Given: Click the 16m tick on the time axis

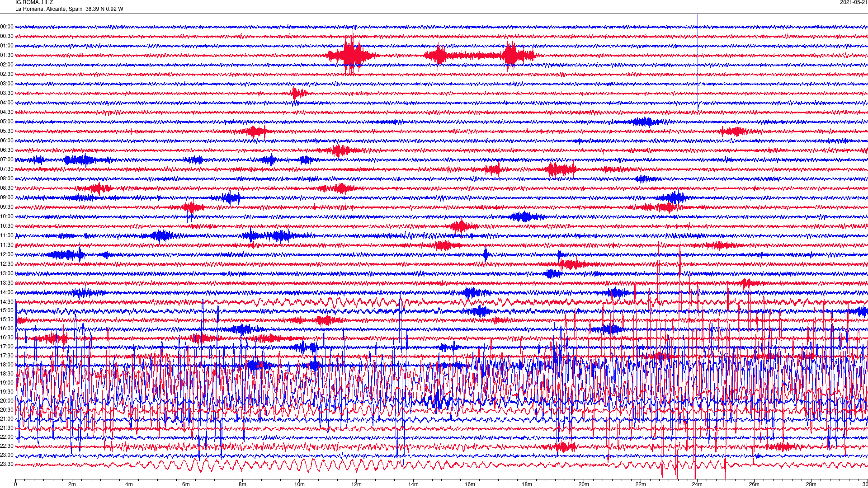Looking at the screenshot, I should coord(470,484).
